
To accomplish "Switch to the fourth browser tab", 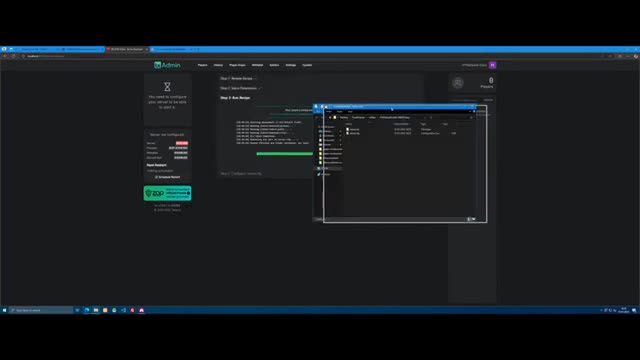I will [x=171, y=49].
